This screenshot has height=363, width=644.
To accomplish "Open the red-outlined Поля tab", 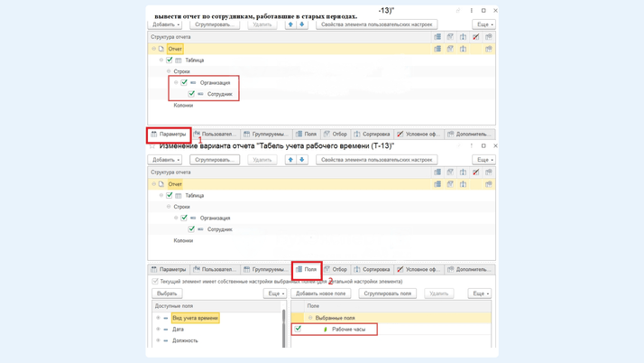I will (307, 269).
